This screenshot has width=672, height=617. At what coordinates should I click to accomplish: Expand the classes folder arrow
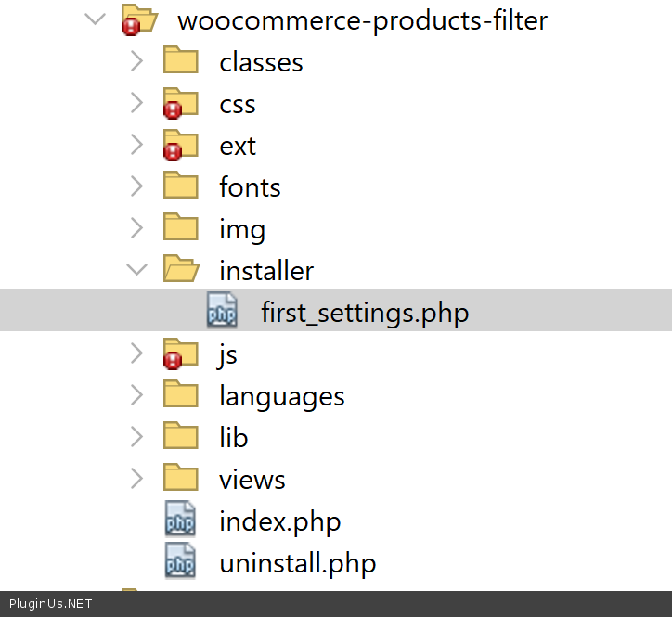tap(137, 62)
